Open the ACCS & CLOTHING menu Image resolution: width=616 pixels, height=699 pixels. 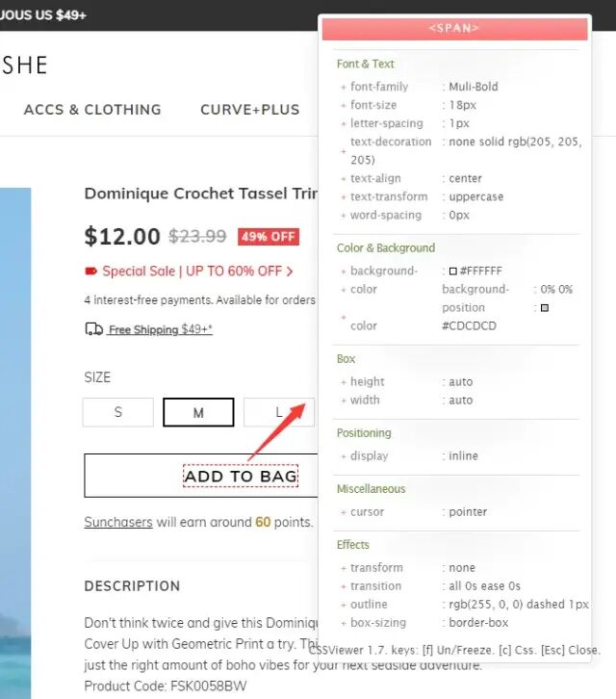click(92, 110)
